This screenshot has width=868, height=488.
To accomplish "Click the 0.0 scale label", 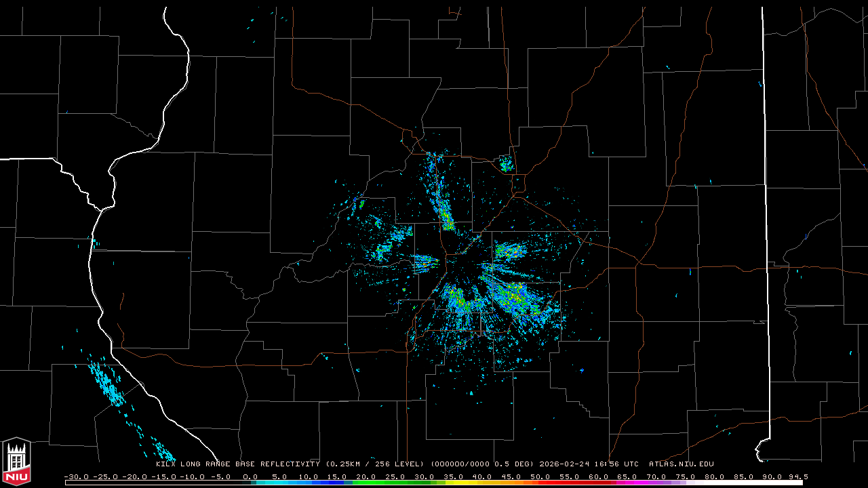I will [x=250, y=477].
